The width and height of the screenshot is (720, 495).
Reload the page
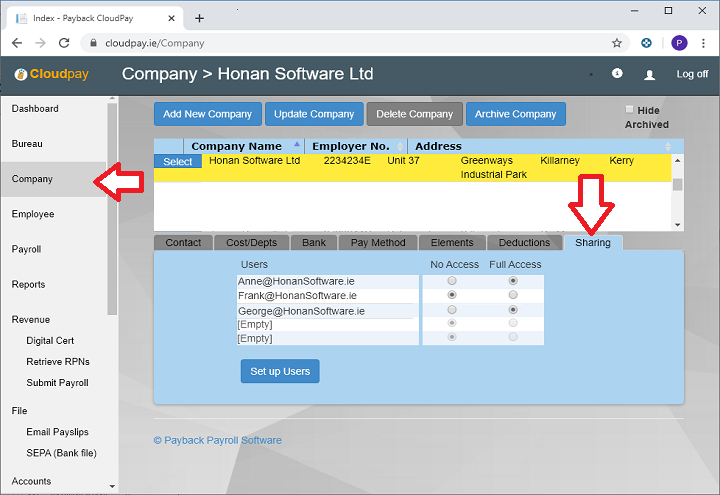(64, 43)
